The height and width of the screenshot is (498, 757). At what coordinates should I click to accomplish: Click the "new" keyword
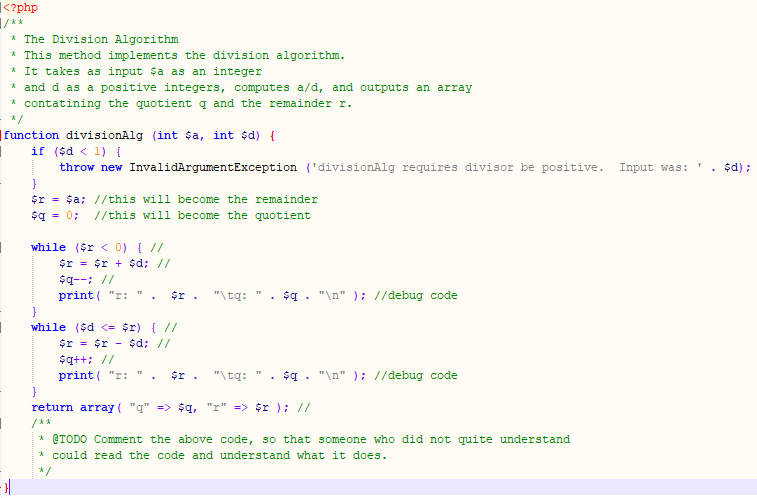(x=112, y=167)
